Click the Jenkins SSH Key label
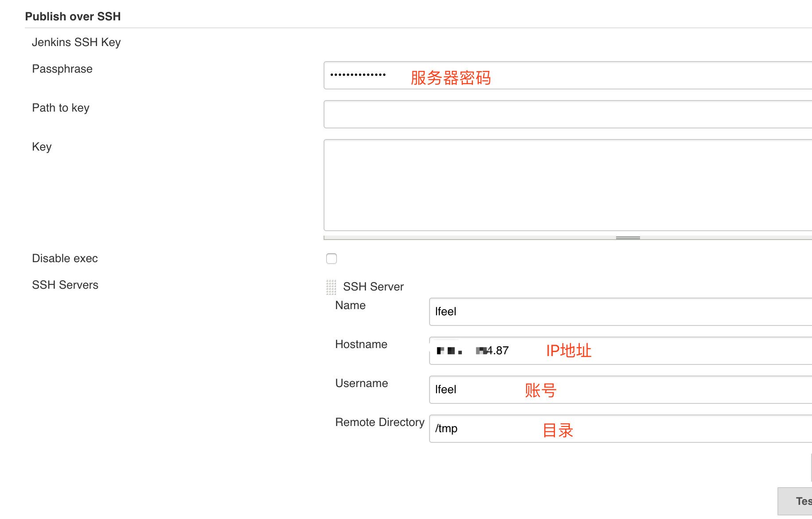Viewport: 812px width, 519px height. tap(76, 42)
